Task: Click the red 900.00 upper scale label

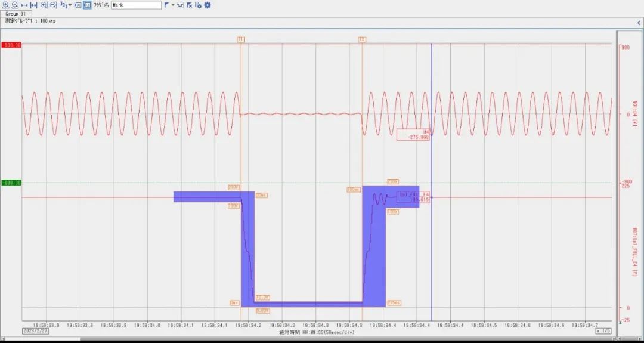Action: click(11, 45)
